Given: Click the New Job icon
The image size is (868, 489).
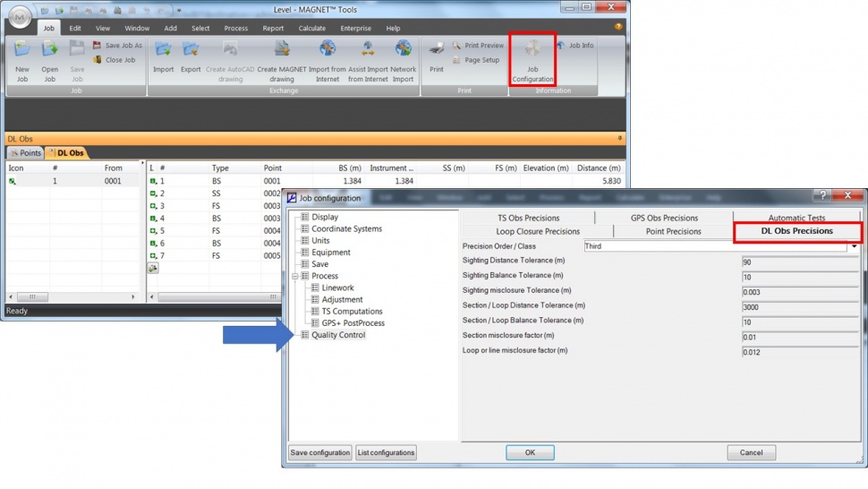Looking at the screenshot, I should pyautogui.click(x=22, y=50).
